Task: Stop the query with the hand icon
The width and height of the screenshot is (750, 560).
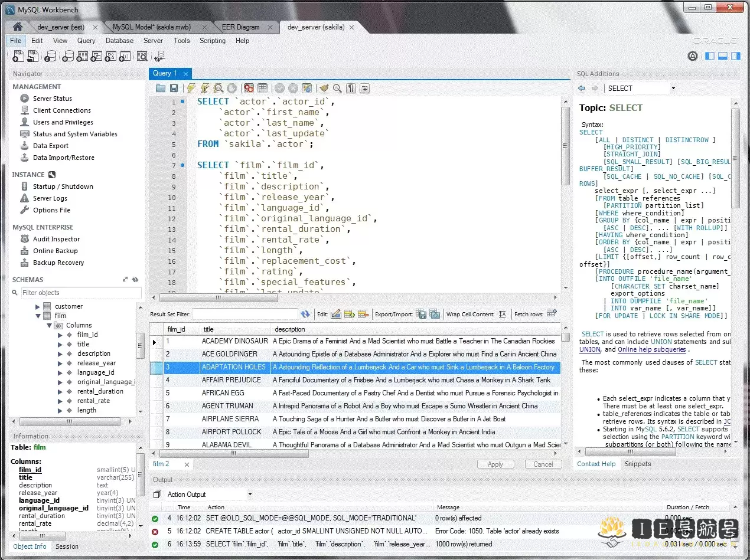Action: point(232,88)
